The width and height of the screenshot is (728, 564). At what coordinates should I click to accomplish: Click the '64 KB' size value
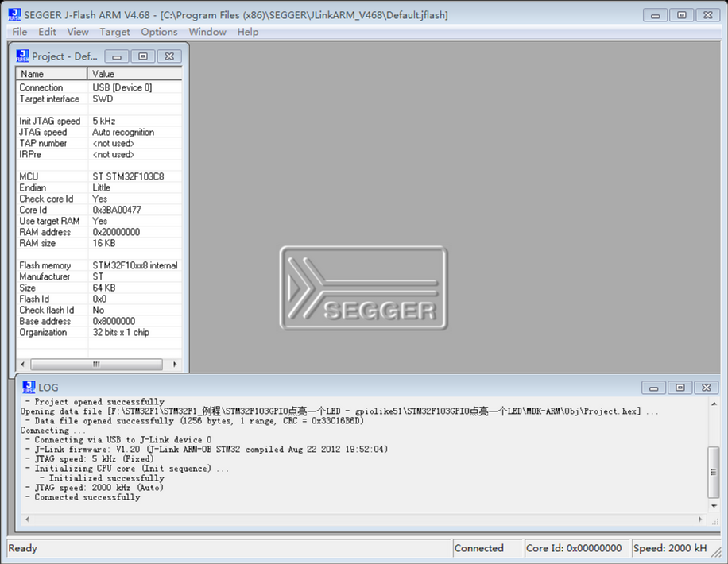click(104, 288)
